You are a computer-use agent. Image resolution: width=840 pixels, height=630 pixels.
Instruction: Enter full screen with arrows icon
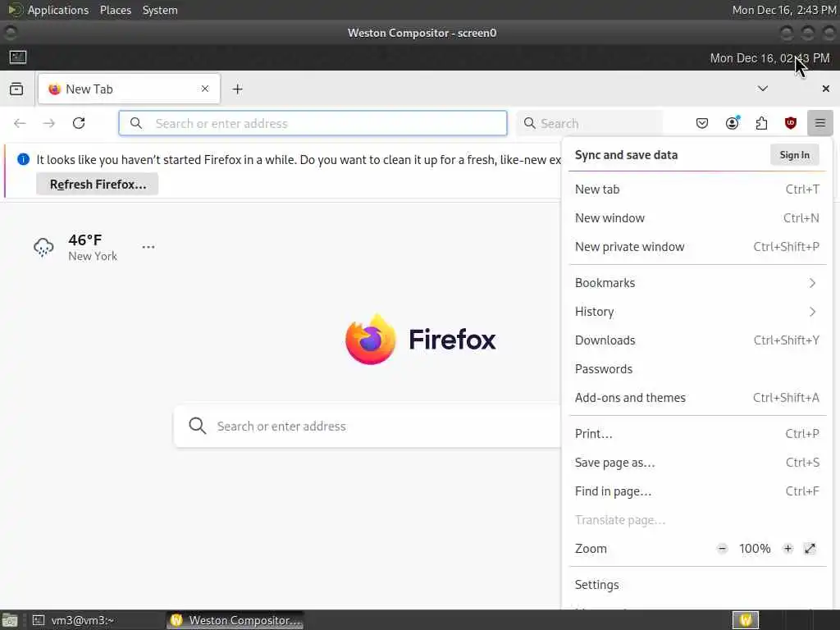coord(810,549)
